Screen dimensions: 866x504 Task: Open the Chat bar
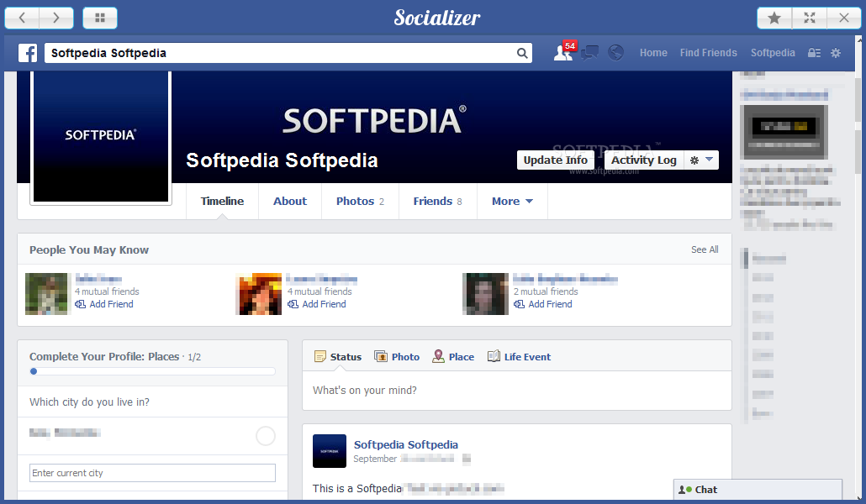pos(758,490)
